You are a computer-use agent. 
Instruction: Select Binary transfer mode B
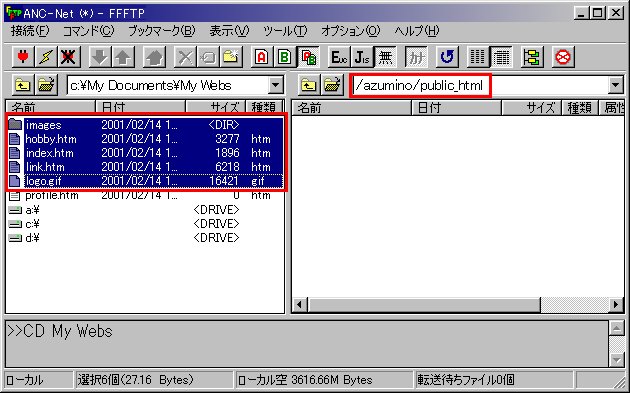pos(284,57)
